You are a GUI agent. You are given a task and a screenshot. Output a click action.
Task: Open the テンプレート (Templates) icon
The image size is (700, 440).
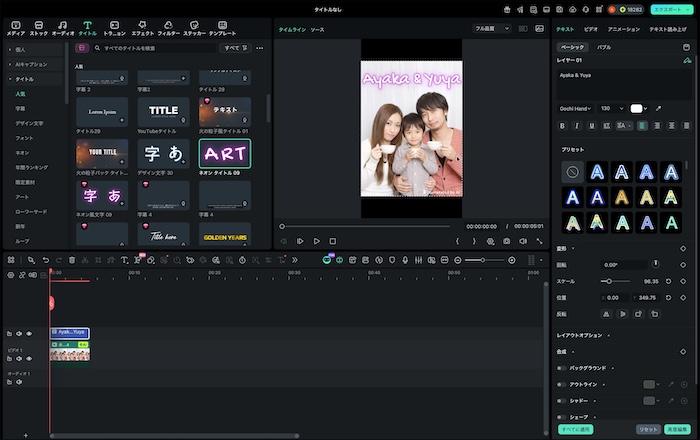point(222,28)
